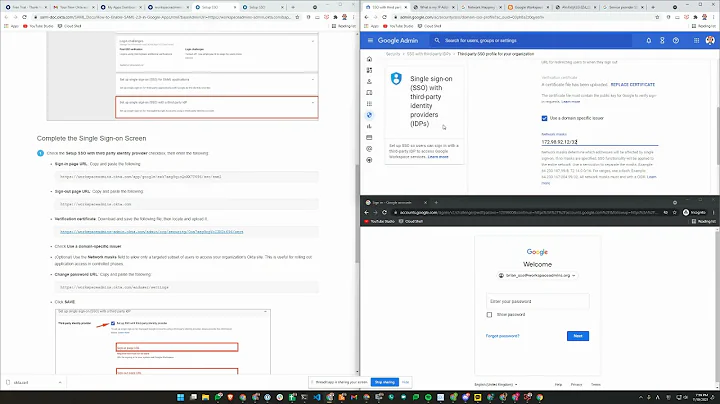Switch to the My Apps Dashboard tab
The height and width of the screenshot is (404, 720).
click(120, 7)
